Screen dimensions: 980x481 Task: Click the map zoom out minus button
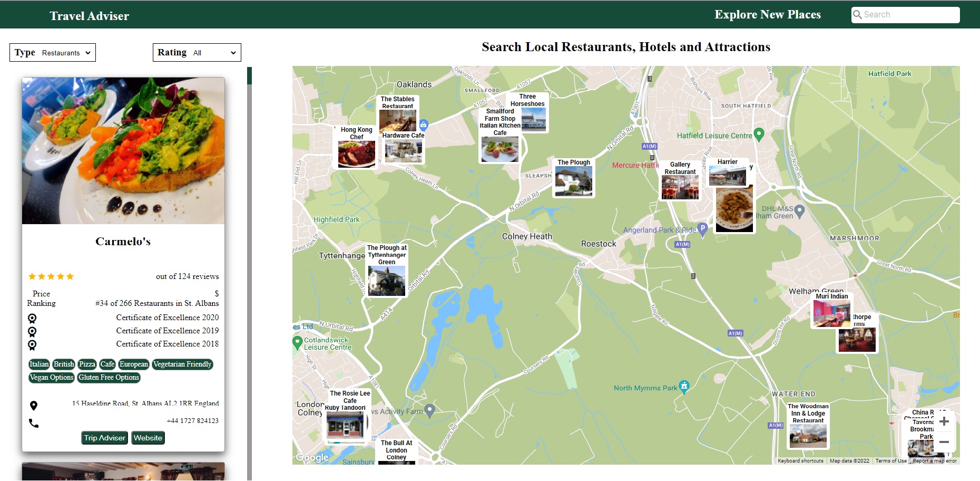944,442
